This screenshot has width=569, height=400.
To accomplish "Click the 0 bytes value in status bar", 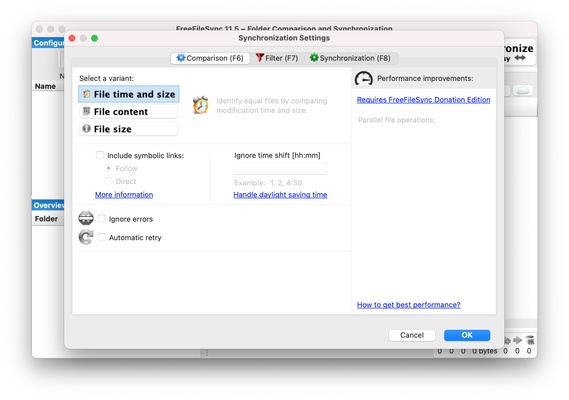I will pos(484,351).
